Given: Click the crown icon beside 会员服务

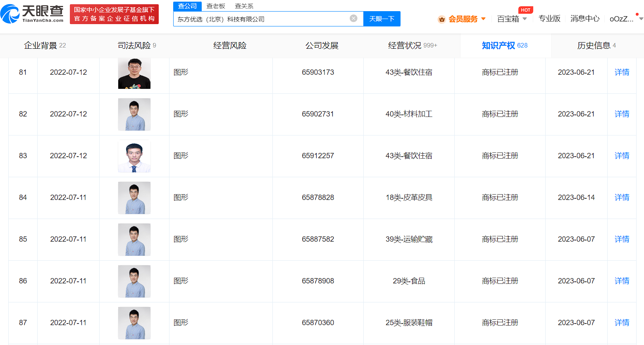Looking at the screenshot, I should [x=442, y=19].
